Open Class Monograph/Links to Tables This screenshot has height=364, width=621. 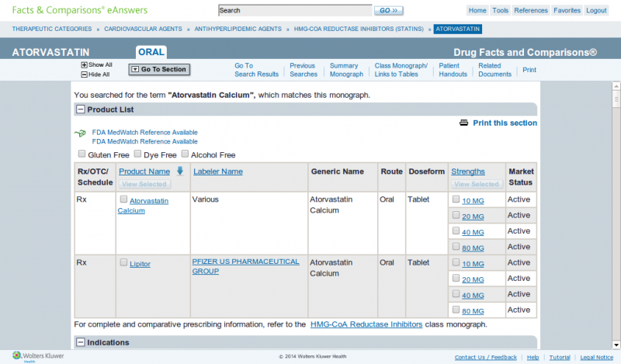click(401, 70)
